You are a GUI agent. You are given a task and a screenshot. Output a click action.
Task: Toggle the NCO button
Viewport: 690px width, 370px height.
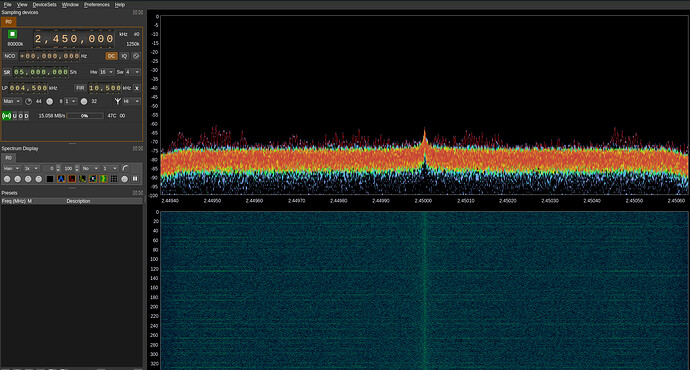[x=10, y=56]
